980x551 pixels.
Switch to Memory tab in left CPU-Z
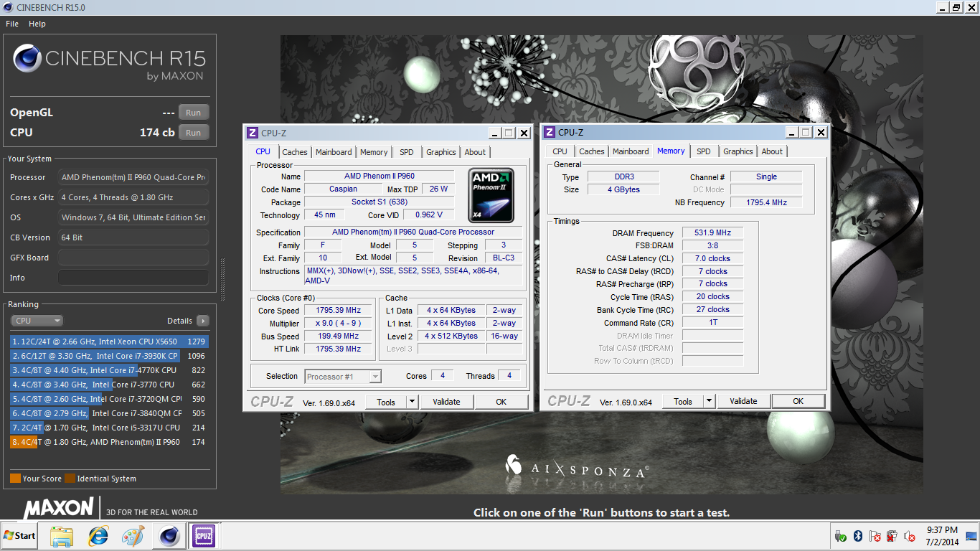pyautogui.click(x=374, y=152)
